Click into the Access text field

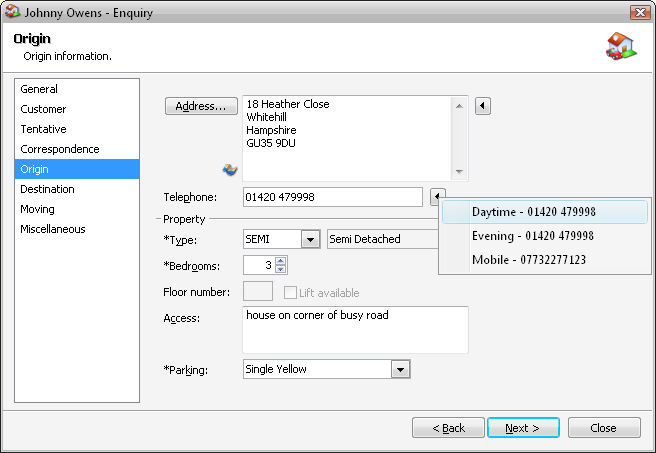coord(355,329)
